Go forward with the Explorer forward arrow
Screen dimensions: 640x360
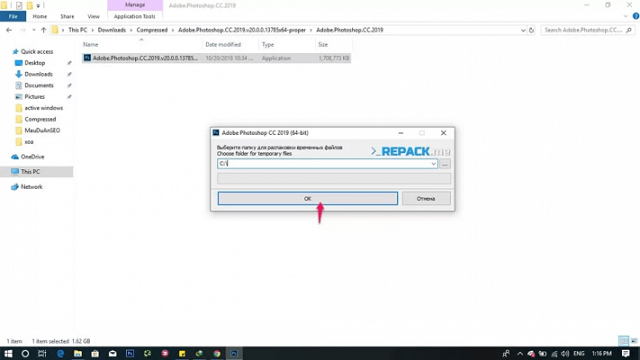22,30
